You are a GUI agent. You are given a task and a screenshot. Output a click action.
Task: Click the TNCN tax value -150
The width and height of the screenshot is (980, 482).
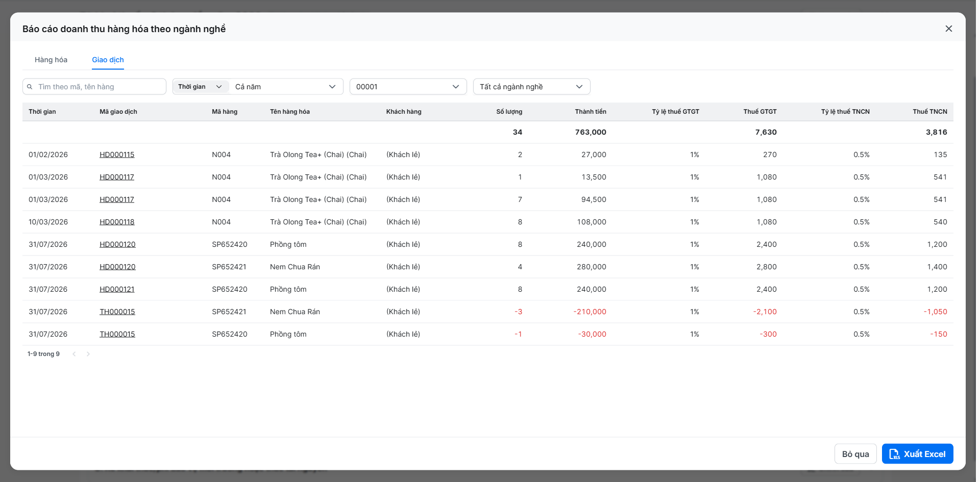939,334
